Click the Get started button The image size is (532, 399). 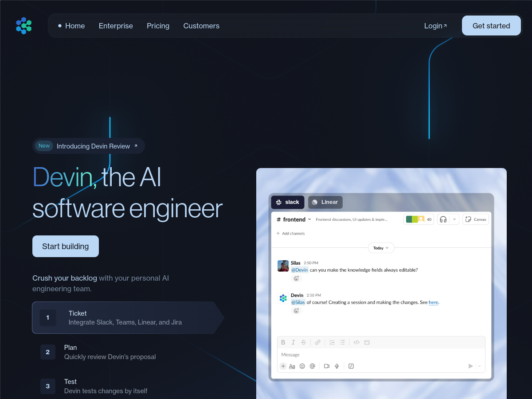(491, 26)
